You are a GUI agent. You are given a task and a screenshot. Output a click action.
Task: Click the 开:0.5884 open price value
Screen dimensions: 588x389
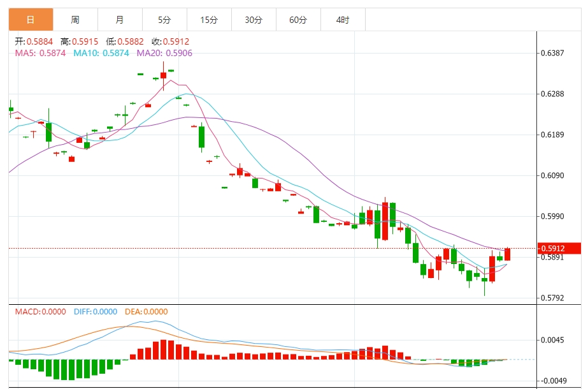click(x=34, y=41)
